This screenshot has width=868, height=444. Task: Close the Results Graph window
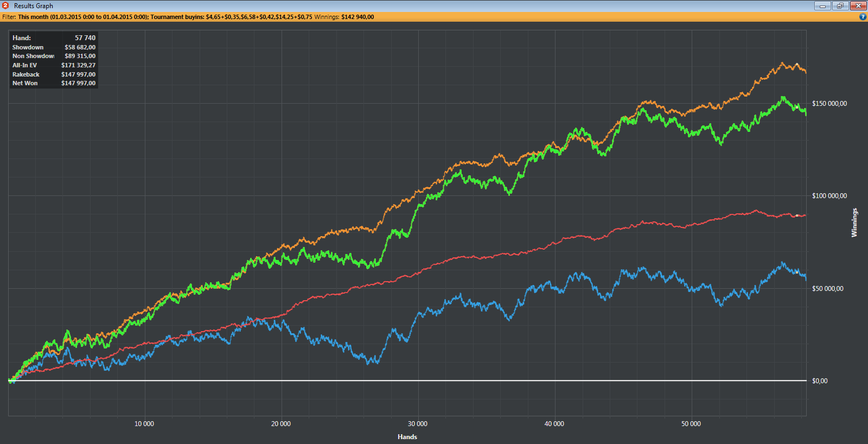click(858, 6)
